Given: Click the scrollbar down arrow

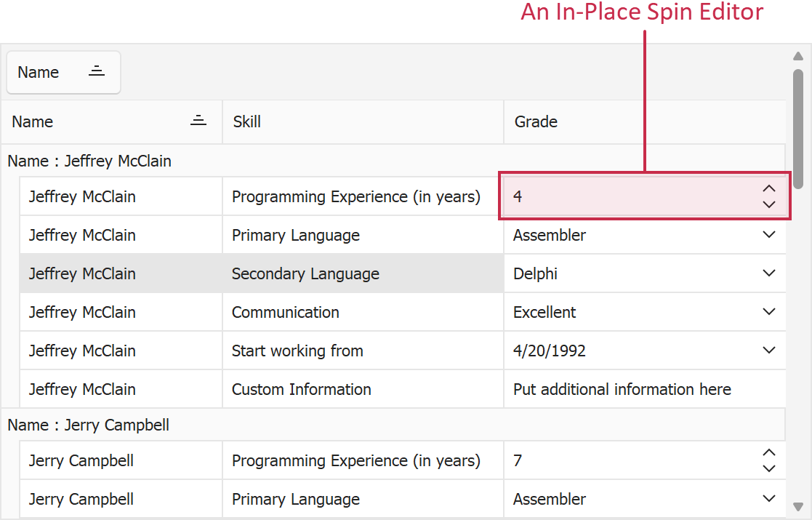Looking at the screenshot, I should (797, 507).
